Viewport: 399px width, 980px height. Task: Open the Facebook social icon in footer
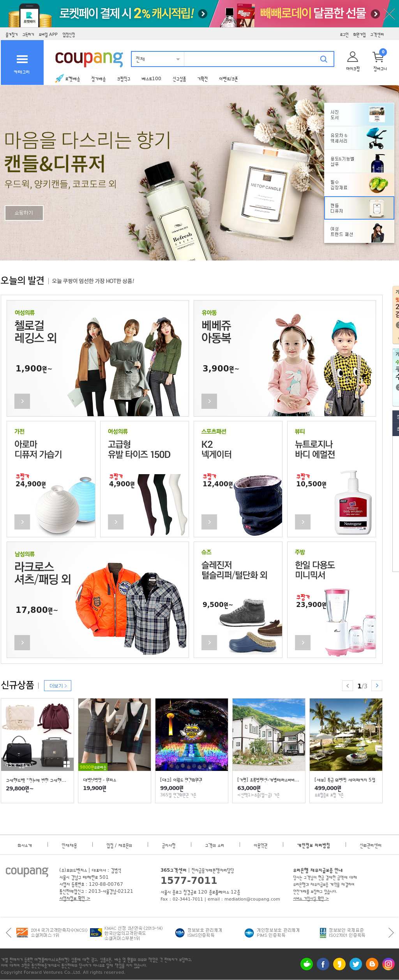tap(323, 964)
